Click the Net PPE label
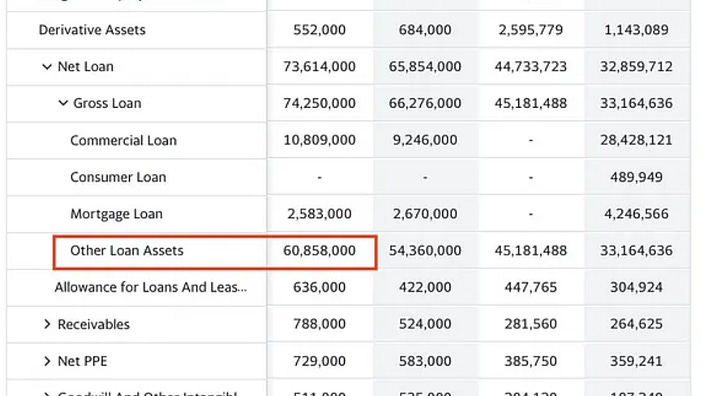This screenshot has height=396, width=704. click(82, 361)
